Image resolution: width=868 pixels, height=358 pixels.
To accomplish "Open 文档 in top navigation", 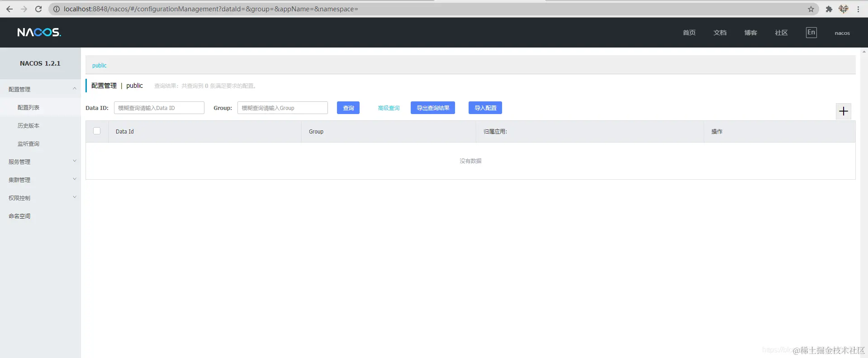I will coord(720,33).
